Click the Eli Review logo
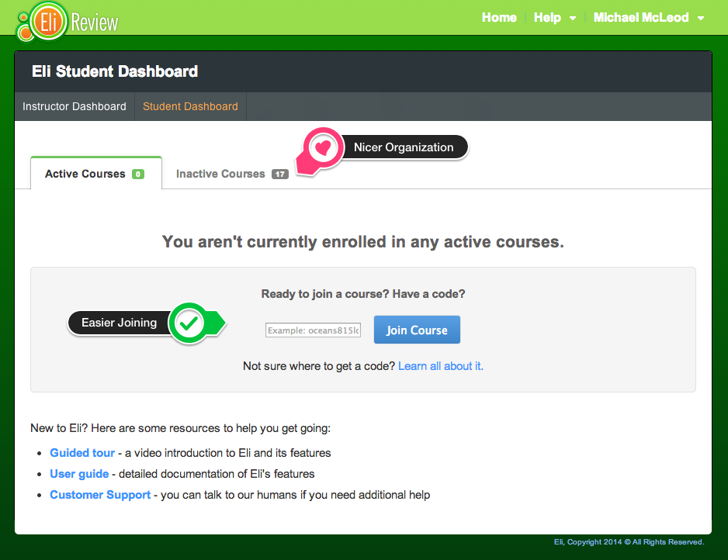Viewport: 728px width, 560px height. point(68,22)
